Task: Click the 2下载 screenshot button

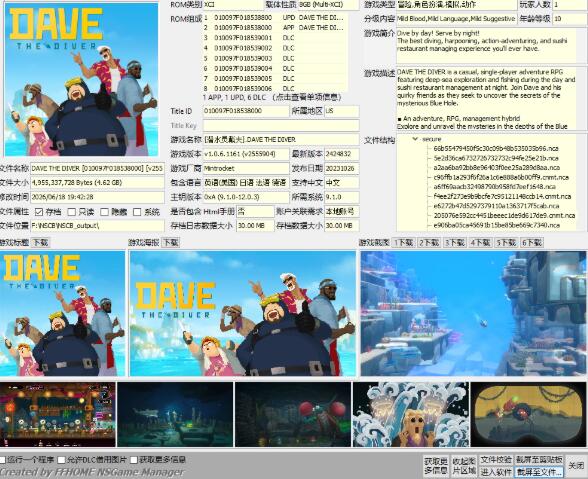Action: tap(429, 243)
